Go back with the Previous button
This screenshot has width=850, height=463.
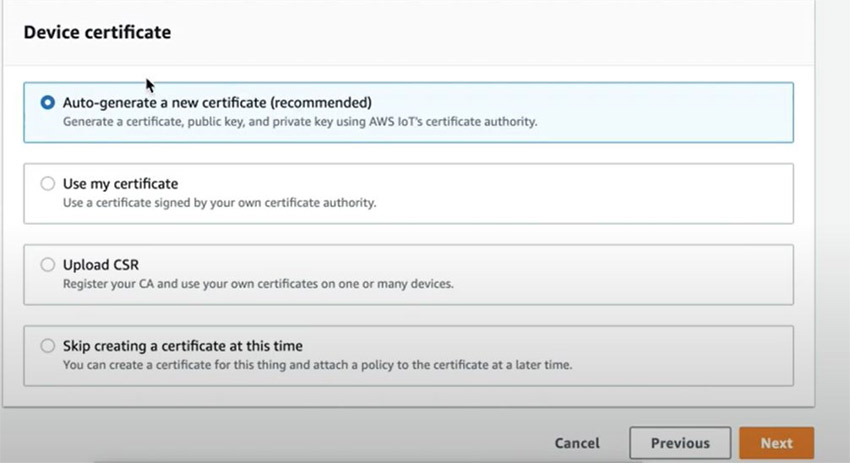click(680, 443)
